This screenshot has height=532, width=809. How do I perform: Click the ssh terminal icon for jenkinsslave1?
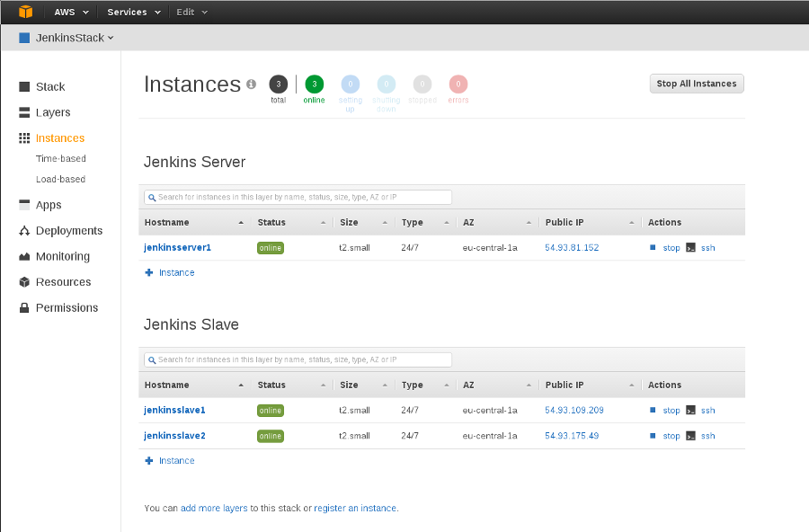[690, 410]
